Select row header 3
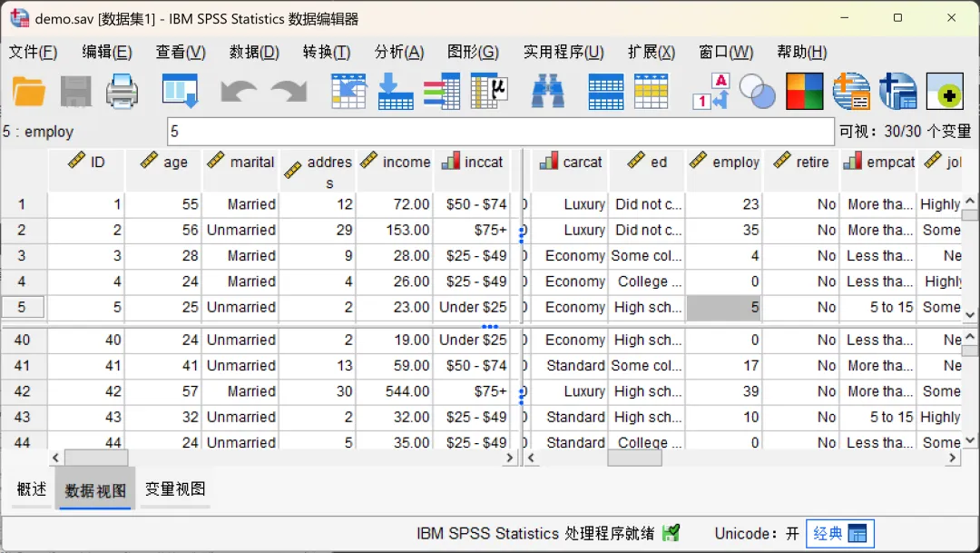 pyautogui.click(x=23, y=255)
